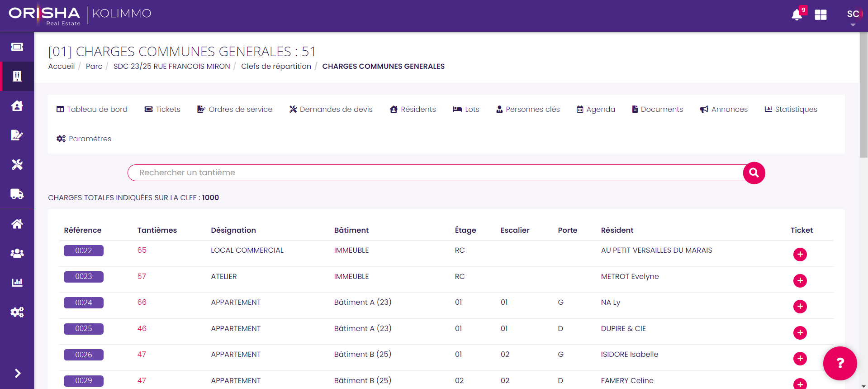Follow the Parc breadcrumb link

click(94, 66)
